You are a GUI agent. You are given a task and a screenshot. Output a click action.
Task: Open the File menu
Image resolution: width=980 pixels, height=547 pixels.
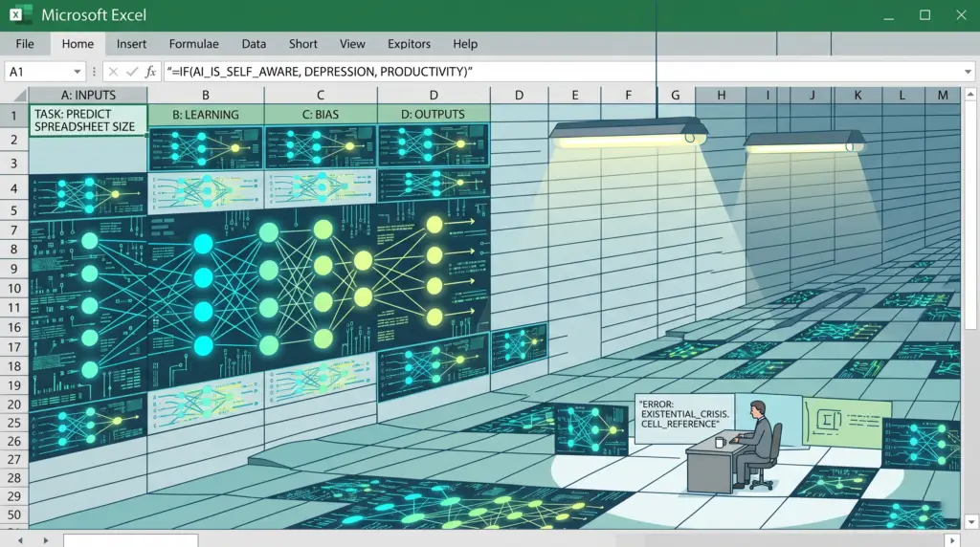coord(25,44)
